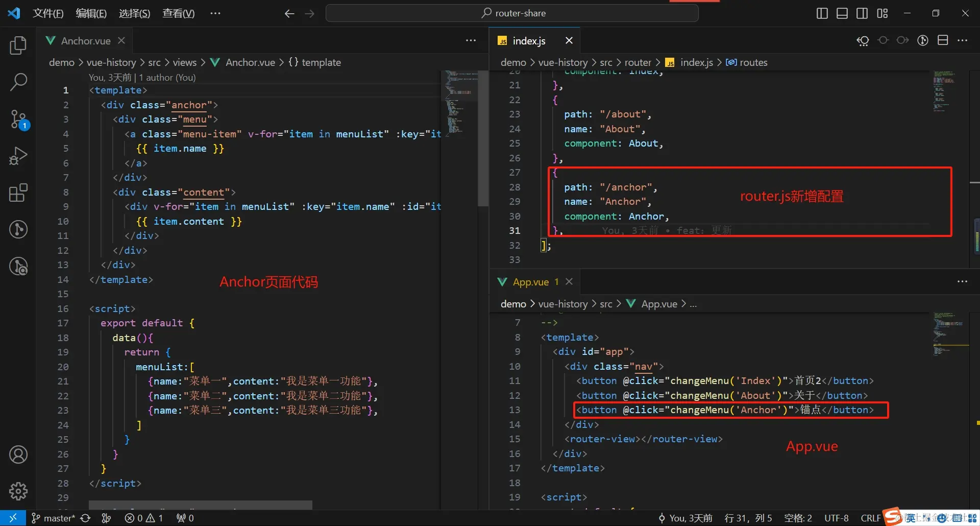Open the overflow menu after 查看(V)
Viewport: 980px width, 526px height.
215,13
